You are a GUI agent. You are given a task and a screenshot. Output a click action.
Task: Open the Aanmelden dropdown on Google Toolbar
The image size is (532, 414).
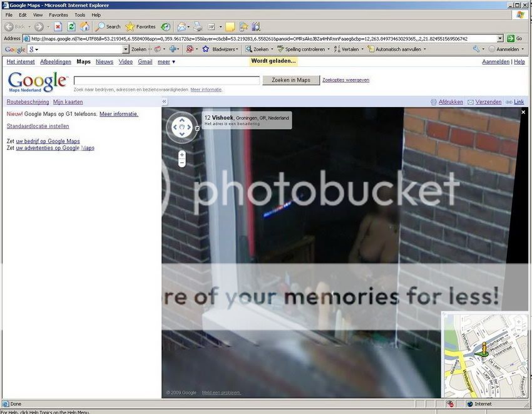(x=523, y=49)
